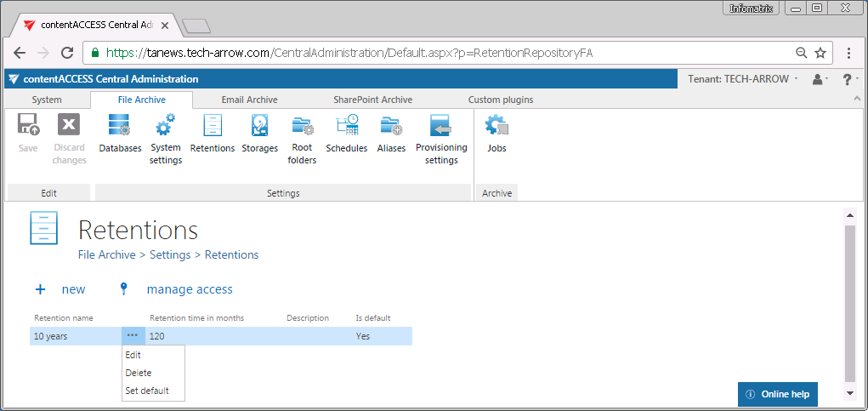This screenshot has width=868, height=411.
Task: Open Provisioning settings
Action: tap(441, 139)
